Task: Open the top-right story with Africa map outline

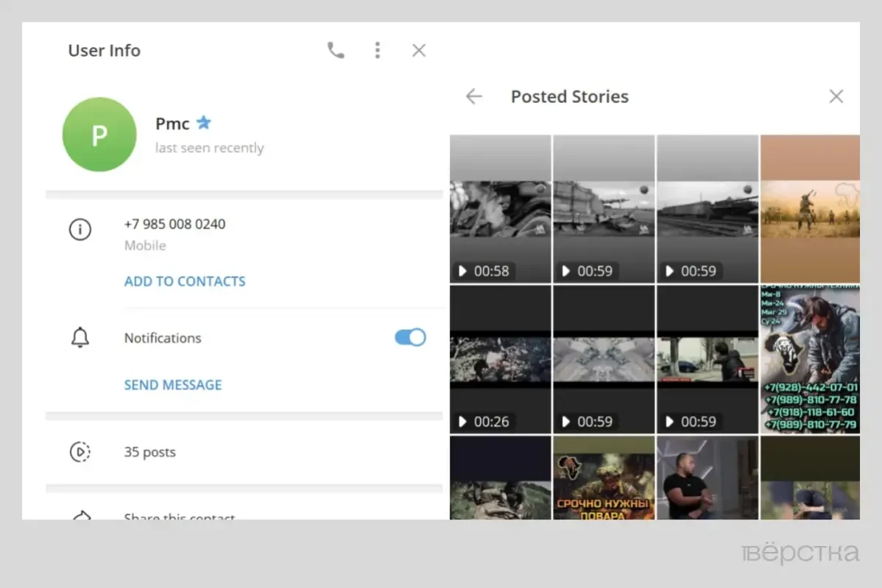Action: click(809, 209)
